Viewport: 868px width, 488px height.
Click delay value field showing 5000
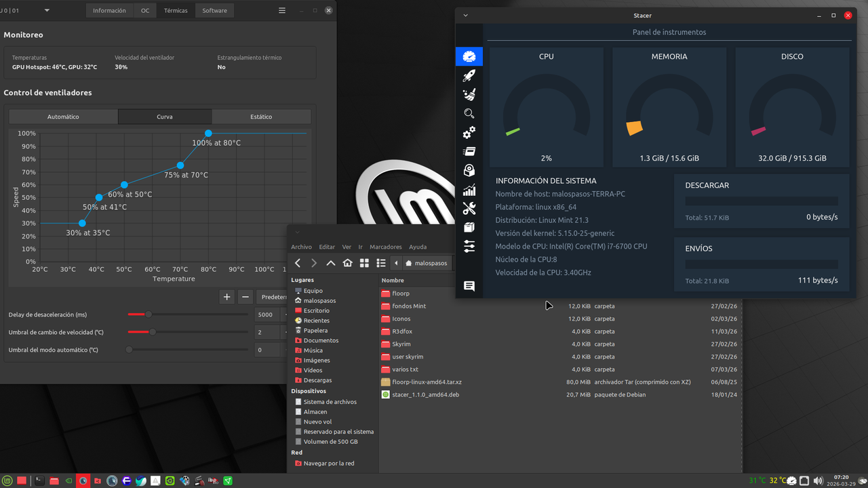coord(267,314)
